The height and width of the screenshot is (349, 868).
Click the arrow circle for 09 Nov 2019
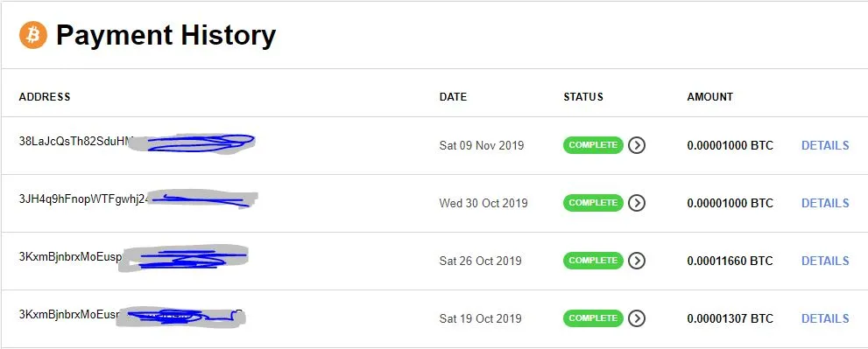[x=637, y=145]
